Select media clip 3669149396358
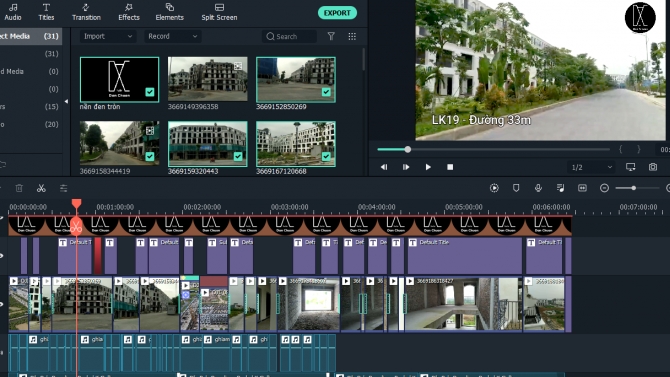The height and width of the screenshot is (377, 670). tap(207, 80)
